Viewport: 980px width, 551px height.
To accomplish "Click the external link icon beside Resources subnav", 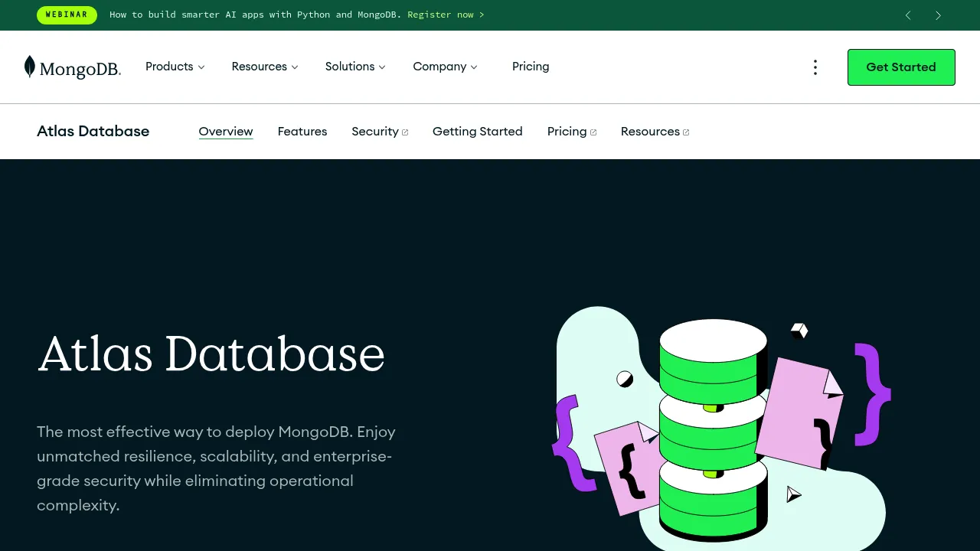I will click(x=686, y=132).
